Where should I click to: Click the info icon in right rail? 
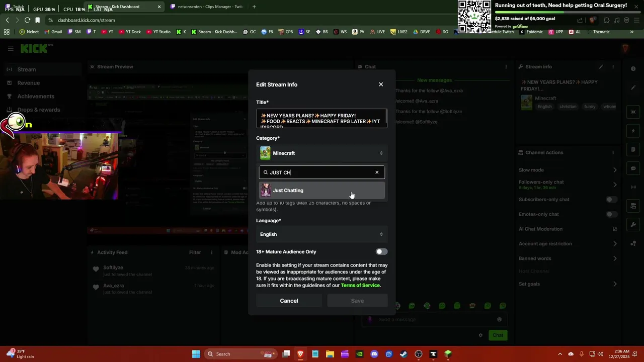(633, 69)
